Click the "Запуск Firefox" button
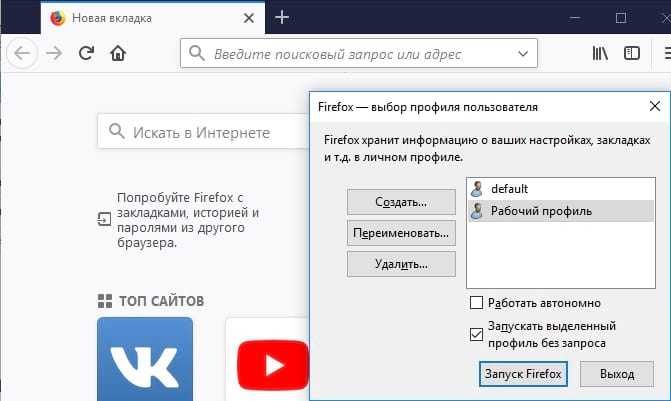 (x=523, y=374)
